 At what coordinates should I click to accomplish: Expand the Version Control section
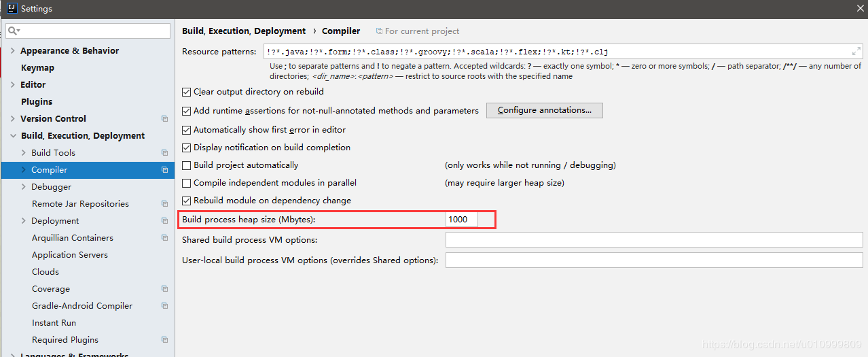click(13, 119)
